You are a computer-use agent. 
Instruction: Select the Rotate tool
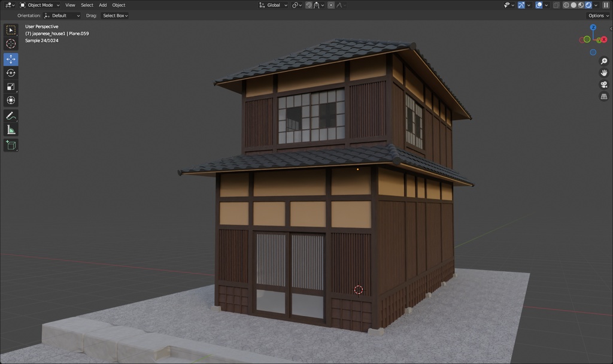(x=11, y=73)
